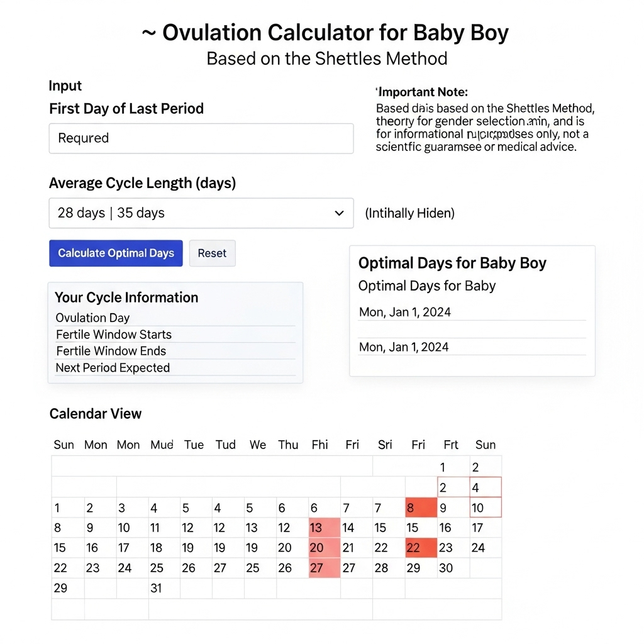Viewport: 644px width, 644px height.
Task: Click highlighted calendar day 20
Action: point(324,548)
